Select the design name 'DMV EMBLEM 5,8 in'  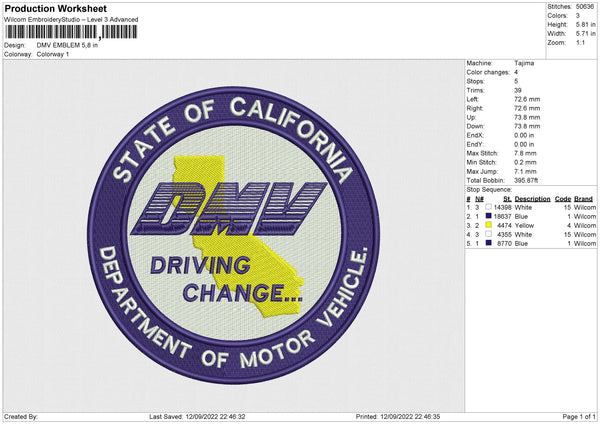[x=67, y=45]
